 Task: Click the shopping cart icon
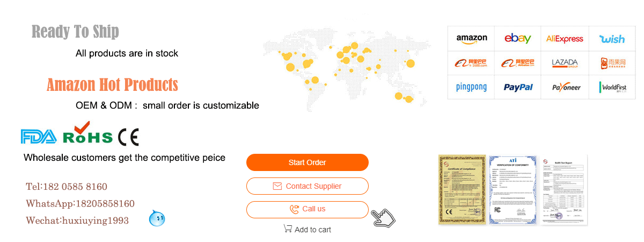[288, 229]
